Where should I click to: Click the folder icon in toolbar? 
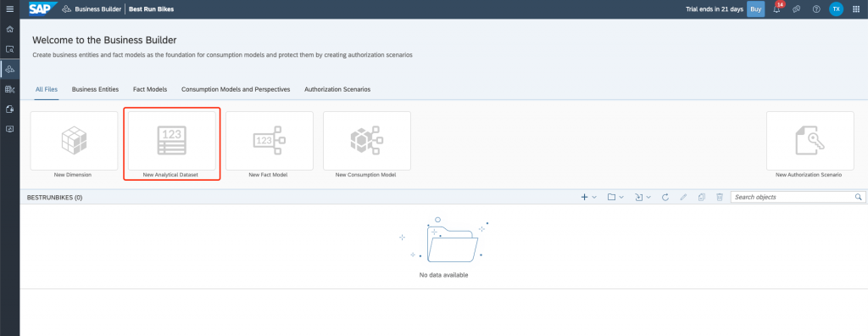pos(612,197)
